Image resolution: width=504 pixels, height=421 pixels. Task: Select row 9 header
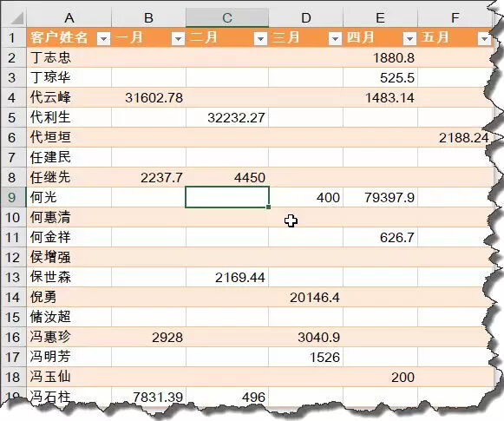click(x=13, y=197)
